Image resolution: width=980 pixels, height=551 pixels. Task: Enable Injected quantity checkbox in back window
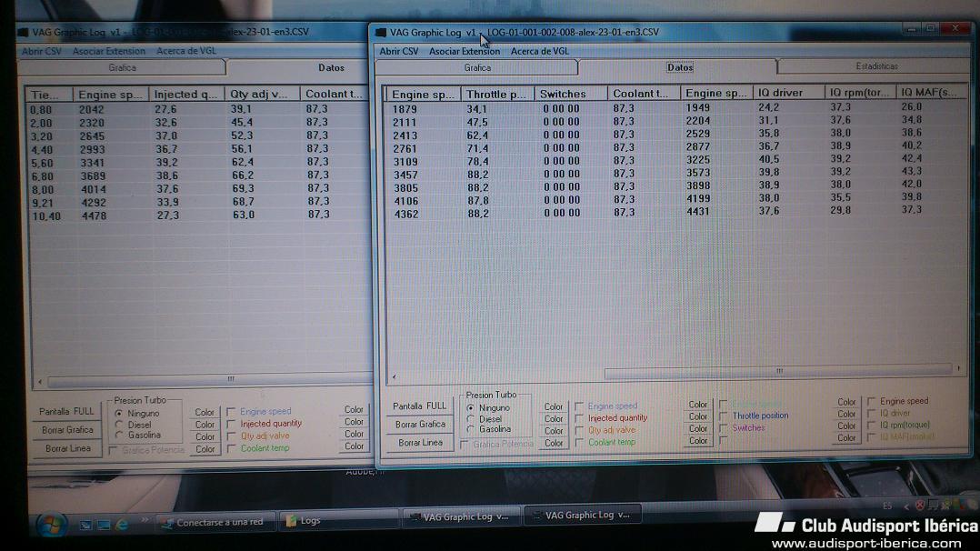pyautogui.click(x=231, y=424)
